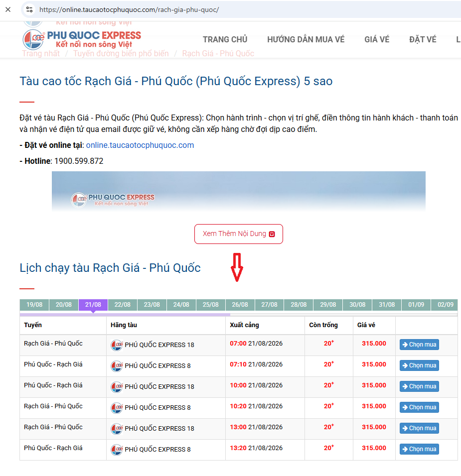Click hotline number 1900.599.872
Image resolution: width=461 pixels, height=476 pixels.
click(79, 161)
